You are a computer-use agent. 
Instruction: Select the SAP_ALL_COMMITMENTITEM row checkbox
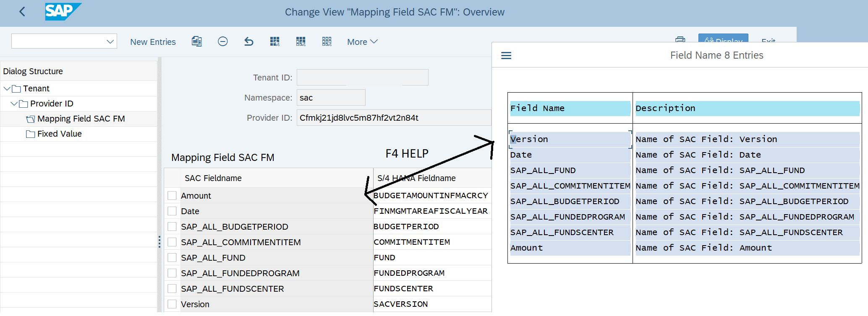click(172, 242)
